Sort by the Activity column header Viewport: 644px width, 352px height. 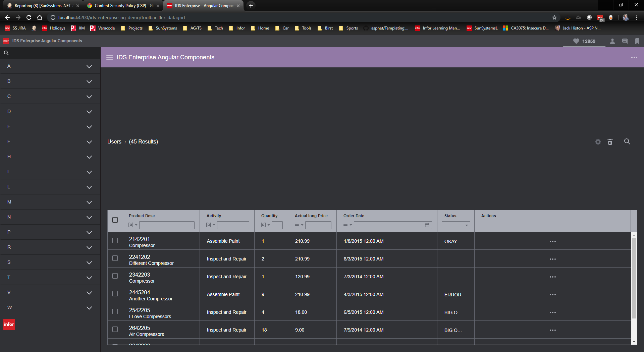214,216
